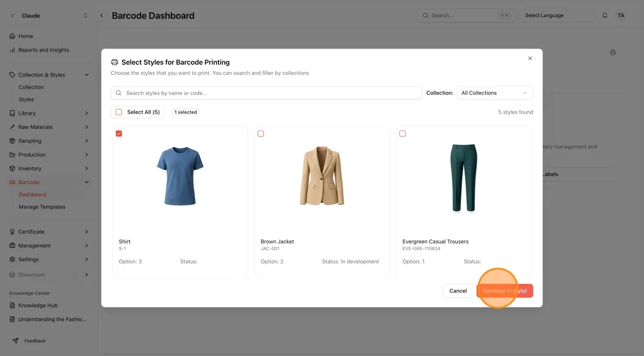This screenshot has height=356, width=644.
Task: Collapse the Barcode section chevron
Action: point(87,182)
